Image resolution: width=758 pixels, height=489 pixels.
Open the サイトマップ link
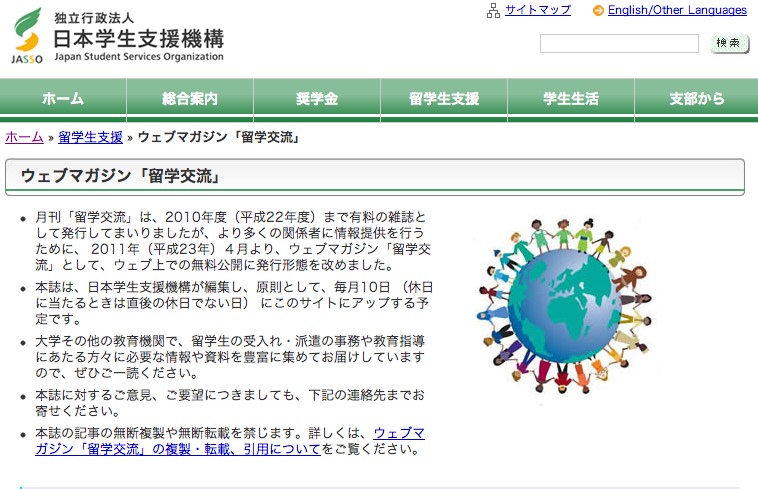[537, 10]
